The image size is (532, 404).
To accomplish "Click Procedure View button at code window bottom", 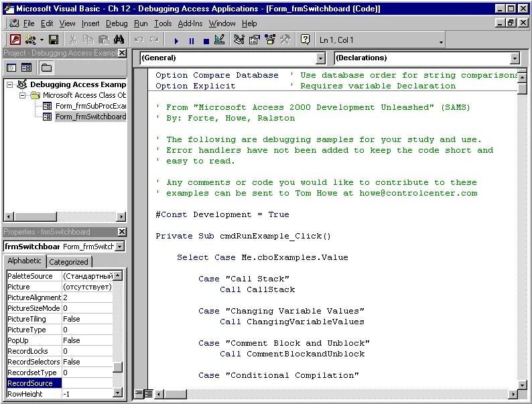I will (x=139, y=394).
